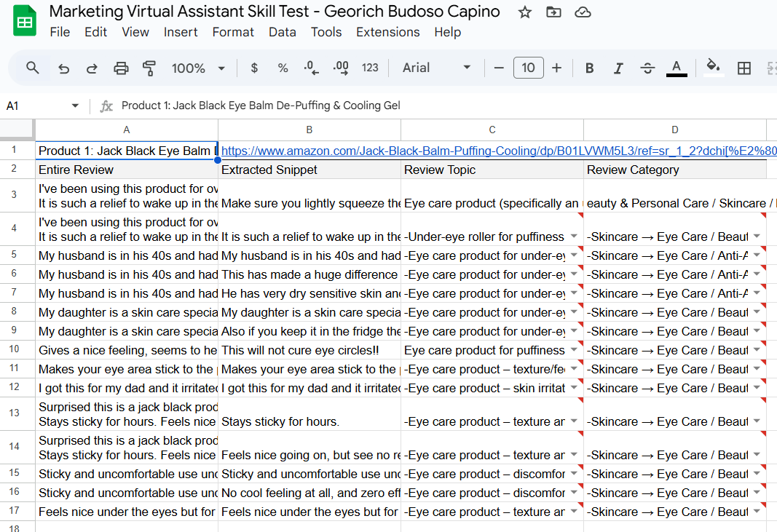Open the Review Topic dropdown in row 4
The width and height of the screenshot is (777, 532).
tap(574, 237)
